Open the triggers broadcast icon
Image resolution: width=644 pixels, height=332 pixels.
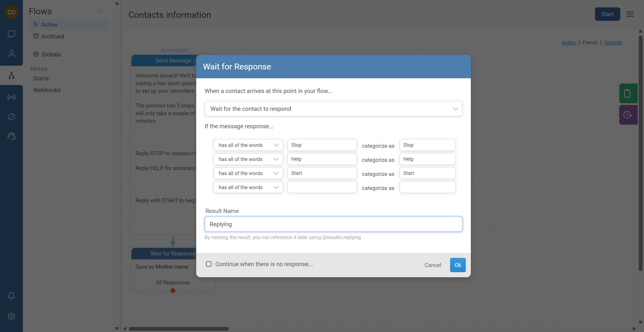11,97
